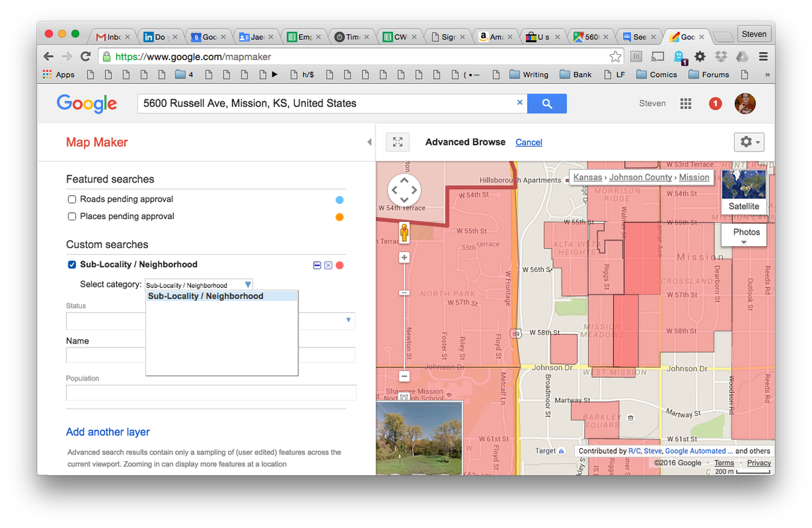The height and width of the screenshot is (528, 812).
Task: Switch to the Timer tab
Action: (x=351, y=37)
